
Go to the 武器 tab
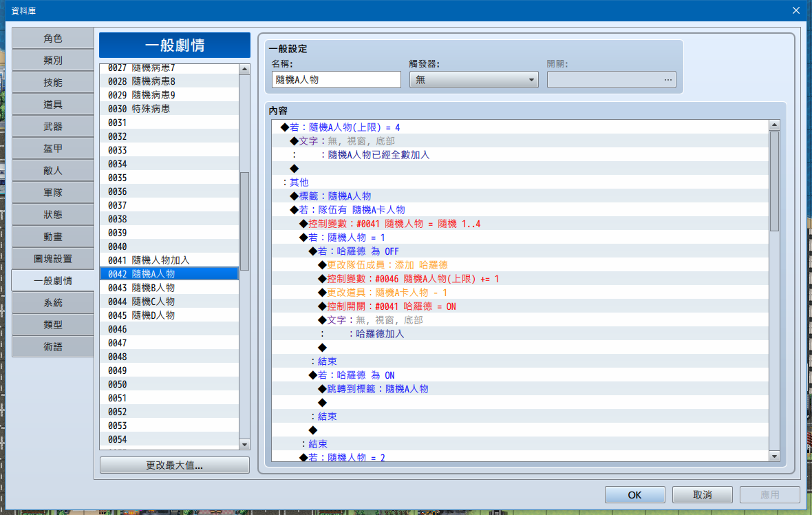pos(53,127)
